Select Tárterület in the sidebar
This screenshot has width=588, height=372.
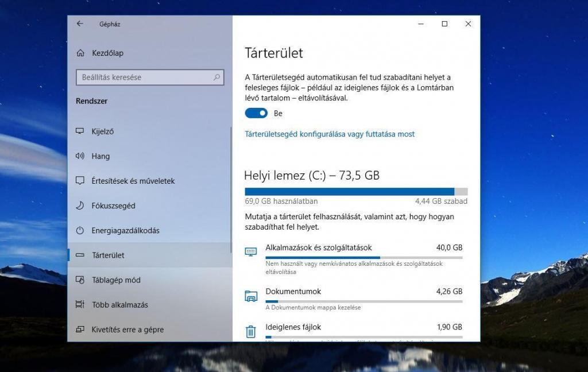tap(108, 255)
